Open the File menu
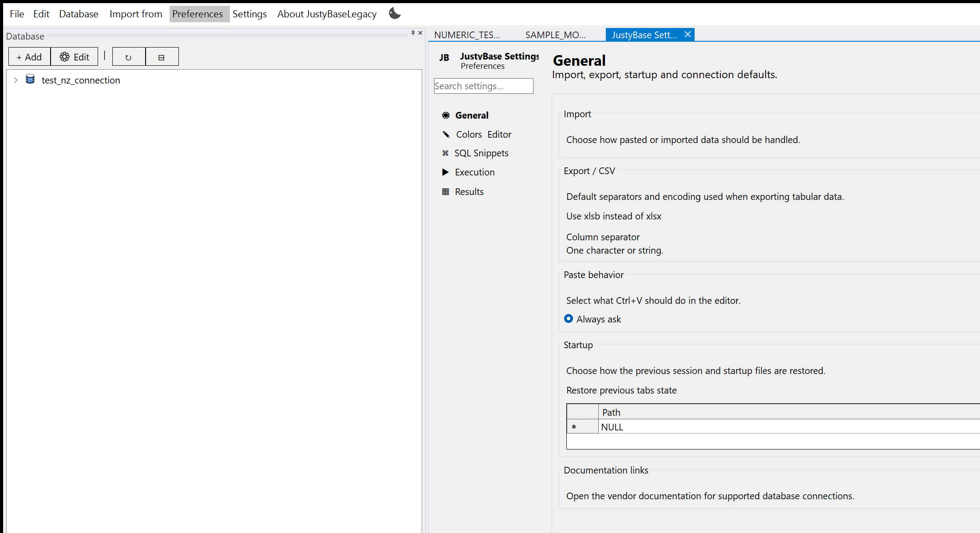The image size is (980, 533). click(x=17, y=14)
